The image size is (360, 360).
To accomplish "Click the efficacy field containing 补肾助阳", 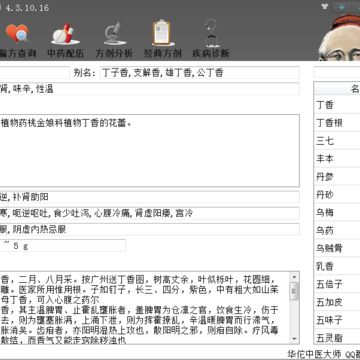I will click(150, 197).
